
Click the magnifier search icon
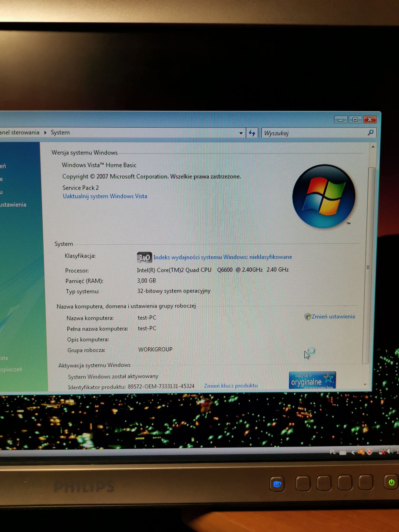pyautogui.click(x=370, y=133)
